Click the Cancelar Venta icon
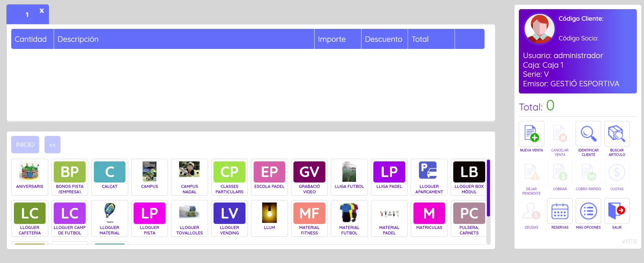 click(560, 134)
